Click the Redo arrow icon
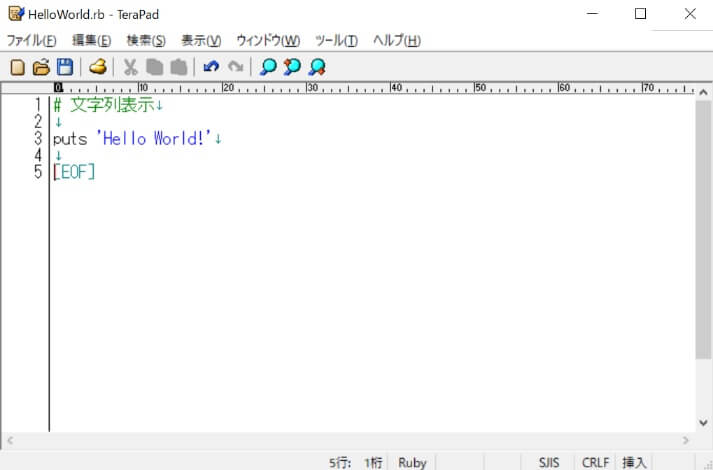 235,68
